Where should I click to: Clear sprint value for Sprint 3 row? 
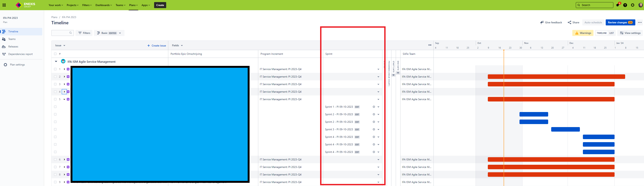click(374, 129)
